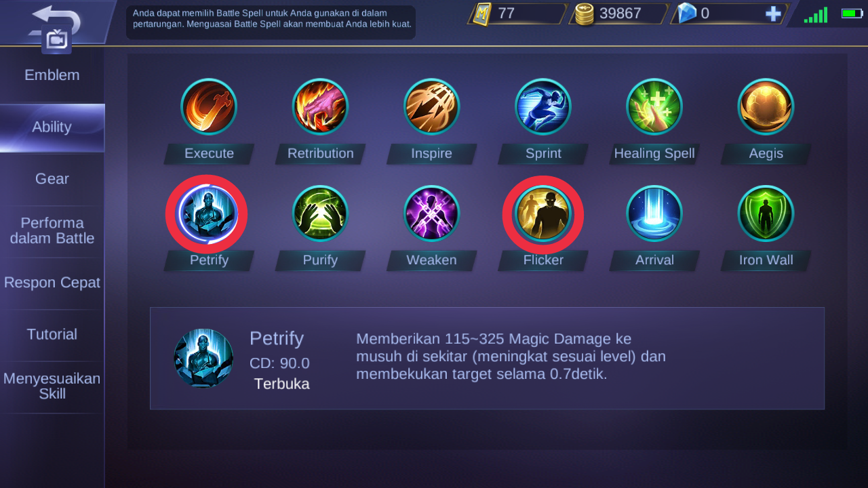Click the back arrow button
The image size is (868, 488).
pyautogui.click(x=56, y=20)
